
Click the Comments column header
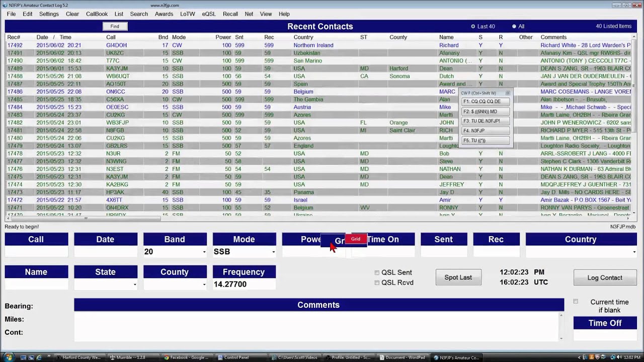point(553,37)
